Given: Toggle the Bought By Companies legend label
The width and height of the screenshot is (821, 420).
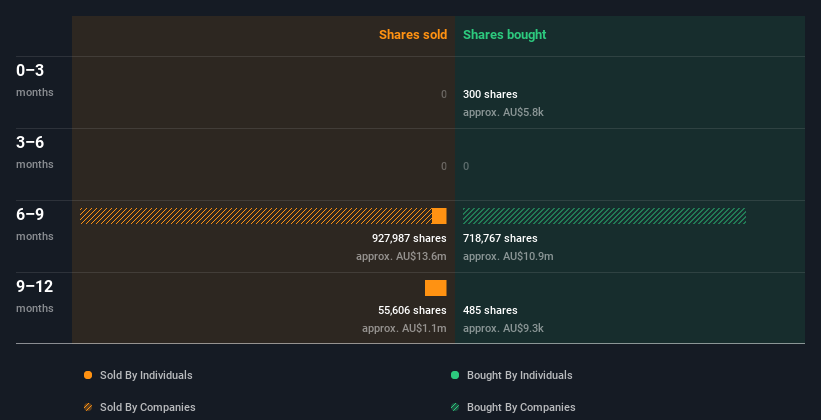Looking at the screenshot, I should pyautogui.click(x=521, y=407).
